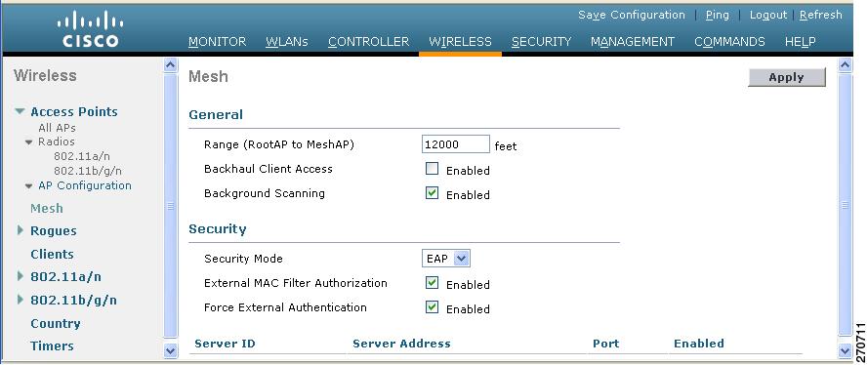868x365 pixels.
Task: Switch to the CONTROLLER tab
Action: [369, 41]
